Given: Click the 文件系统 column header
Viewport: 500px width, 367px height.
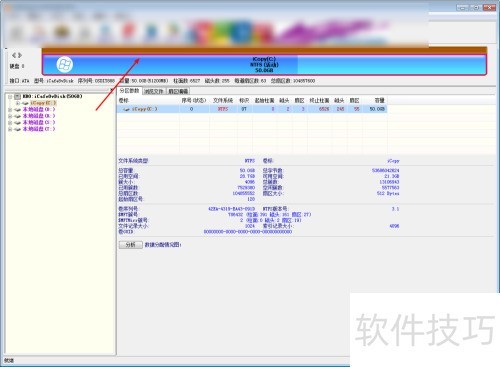Looking at the screenshot, I should pyautogui.click(x=223, y=100).
